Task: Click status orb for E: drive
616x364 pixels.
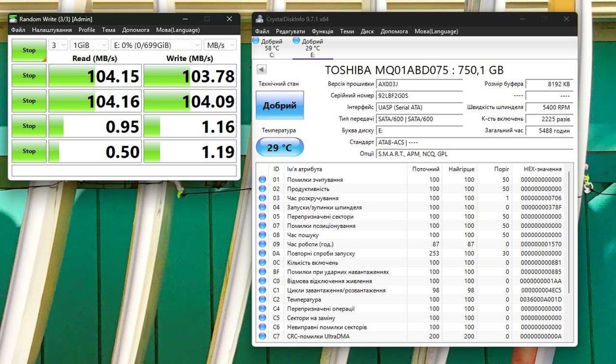Action: 297,41
